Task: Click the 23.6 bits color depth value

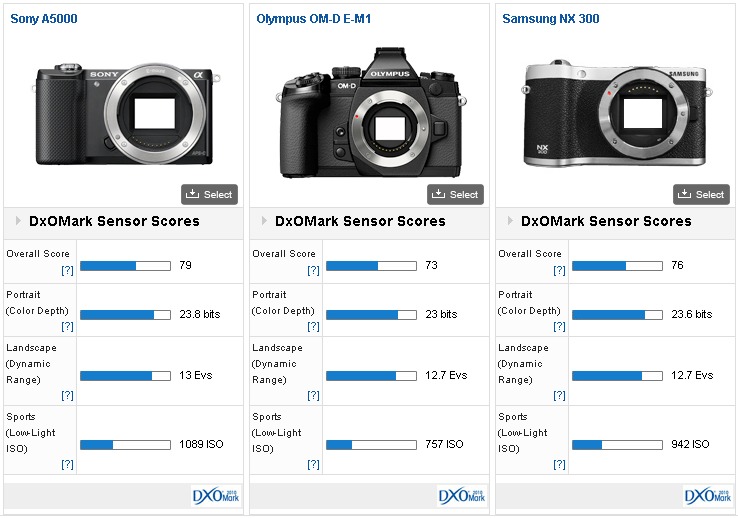Action: pos(691,314)
